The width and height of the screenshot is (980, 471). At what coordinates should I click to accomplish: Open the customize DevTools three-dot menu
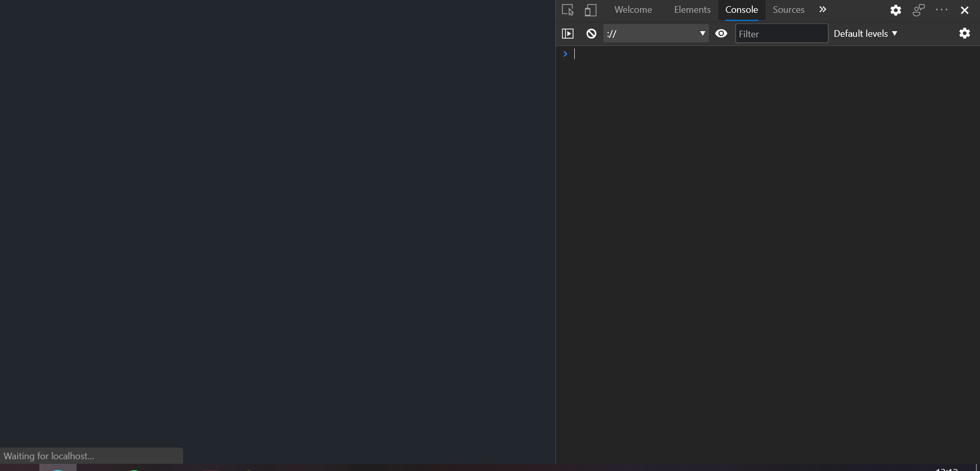pyautogui.click(x=941, y=10)
